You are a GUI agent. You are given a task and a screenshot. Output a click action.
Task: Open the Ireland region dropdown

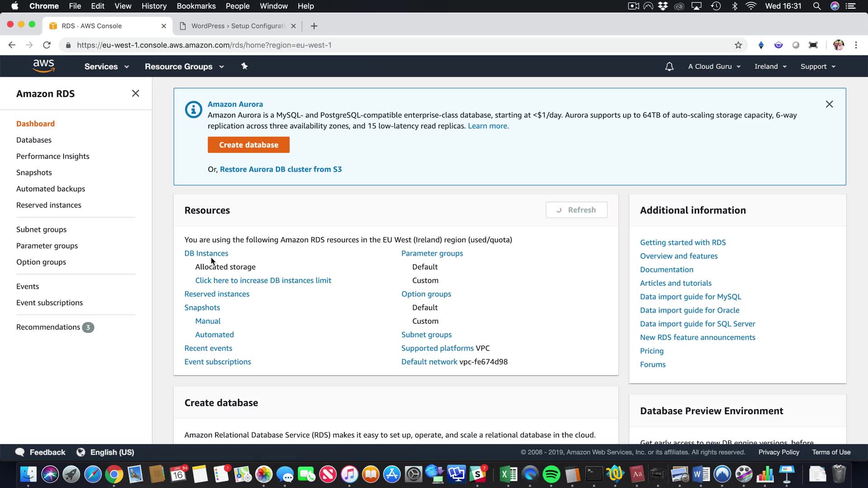click(770, 66)
